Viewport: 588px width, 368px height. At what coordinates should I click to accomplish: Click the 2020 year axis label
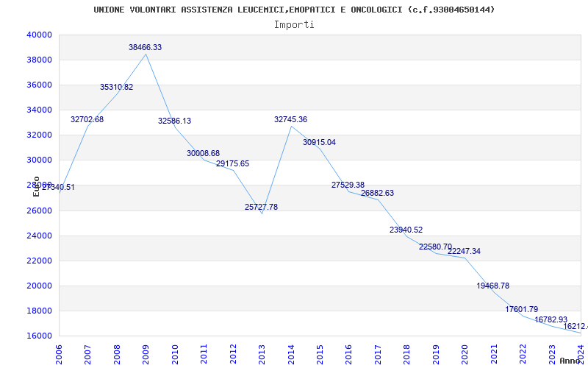pyautogui.click(x=465, y=354)
